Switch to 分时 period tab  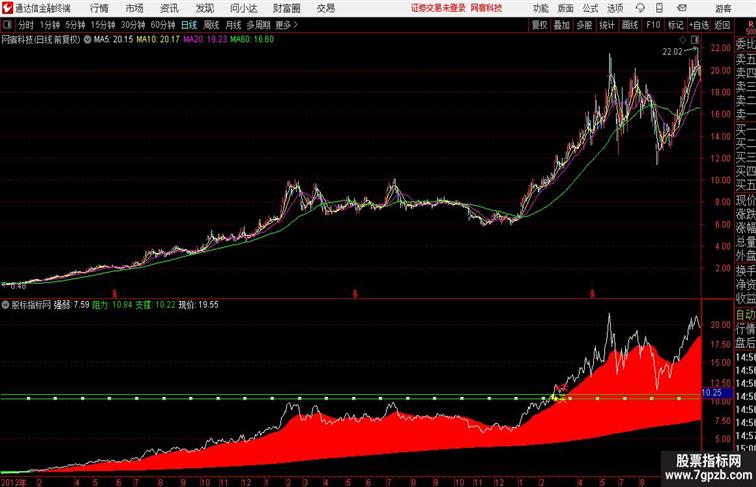click(x=26, y=25)
